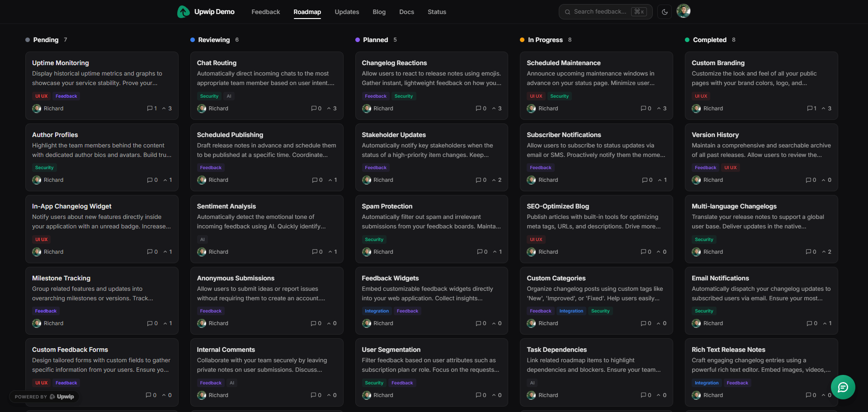Click the Search feedback input field
The width and height of the screenshot is (868, 412).
click(605, 12)
